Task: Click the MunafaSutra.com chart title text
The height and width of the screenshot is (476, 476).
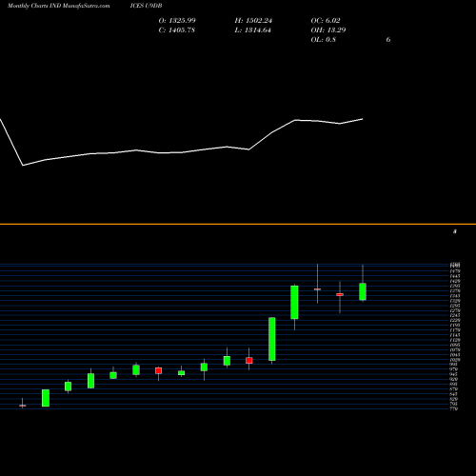Action: pyautogui.click(x=59, y=6)
